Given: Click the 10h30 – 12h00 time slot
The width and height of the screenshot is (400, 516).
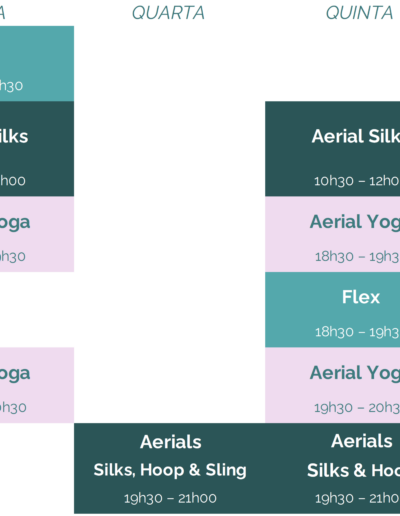Looking at the screenshot, I should click(x=357, y=181).
